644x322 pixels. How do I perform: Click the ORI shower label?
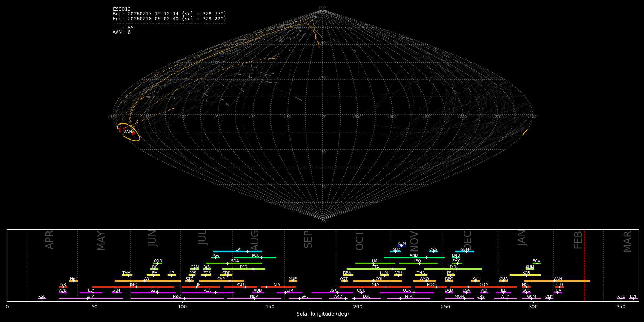pyautogui.click(x=379, y=279)
